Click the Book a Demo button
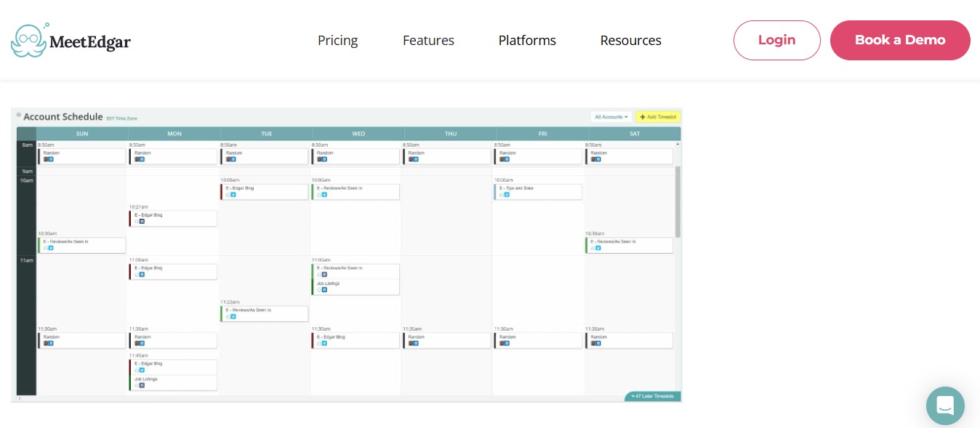Image resolution: width=980 pixels, height=428 pixels. [x=900, y=40]
